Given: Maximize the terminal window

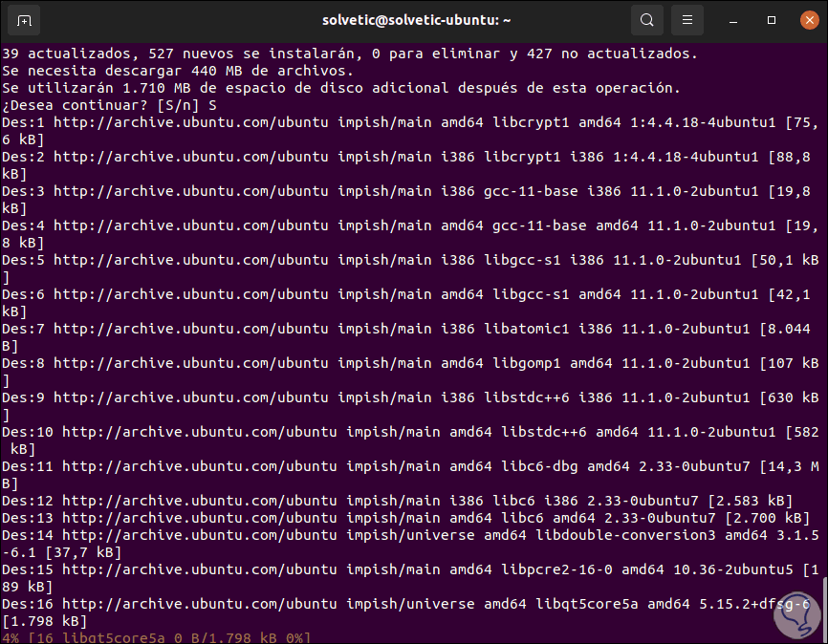Looking at the screenshot, I should [x=771, y=19].
